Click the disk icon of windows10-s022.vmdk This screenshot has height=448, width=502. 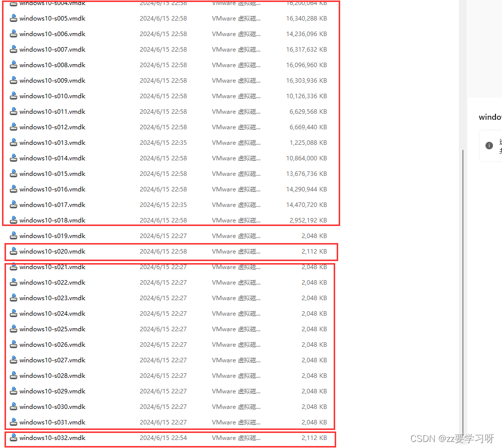(14, 282)
